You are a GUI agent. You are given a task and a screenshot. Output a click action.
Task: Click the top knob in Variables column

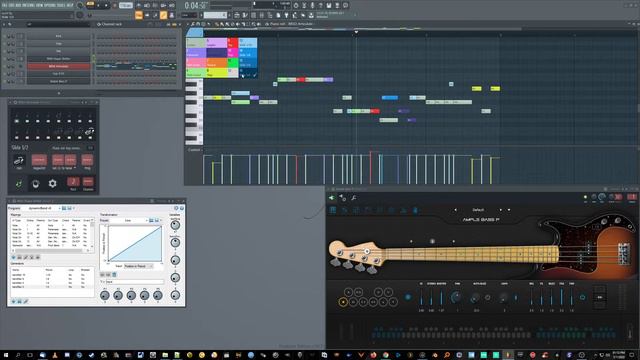(x=175, y=225)
